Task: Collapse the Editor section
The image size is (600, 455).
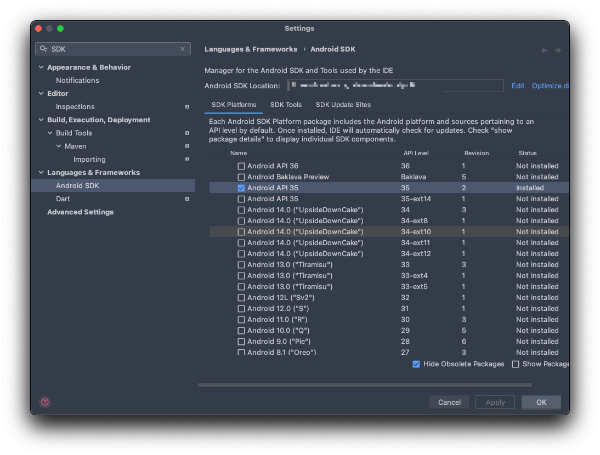Action: click(x=41, y=93)
